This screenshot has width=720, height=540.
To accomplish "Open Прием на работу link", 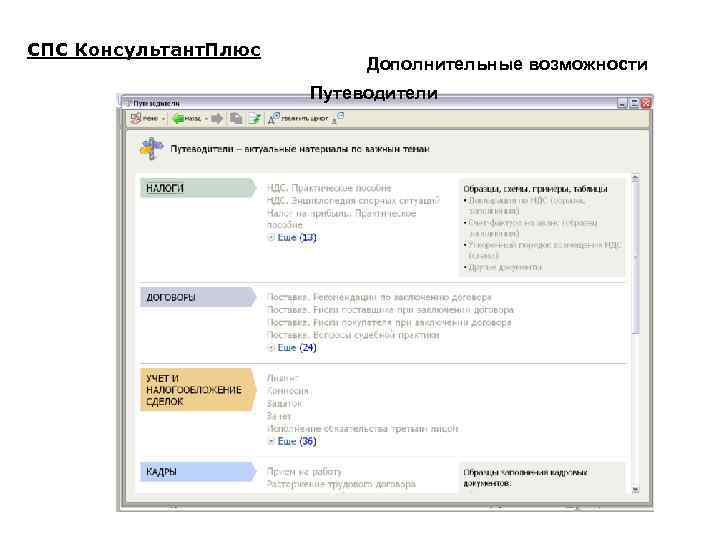I will point(304,472).
